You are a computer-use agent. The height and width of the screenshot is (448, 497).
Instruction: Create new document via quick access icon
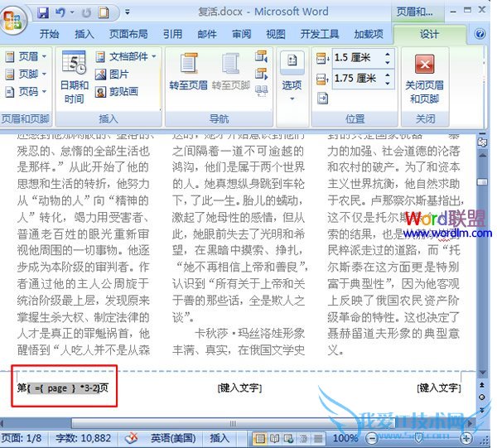click(x=104, y=12)
